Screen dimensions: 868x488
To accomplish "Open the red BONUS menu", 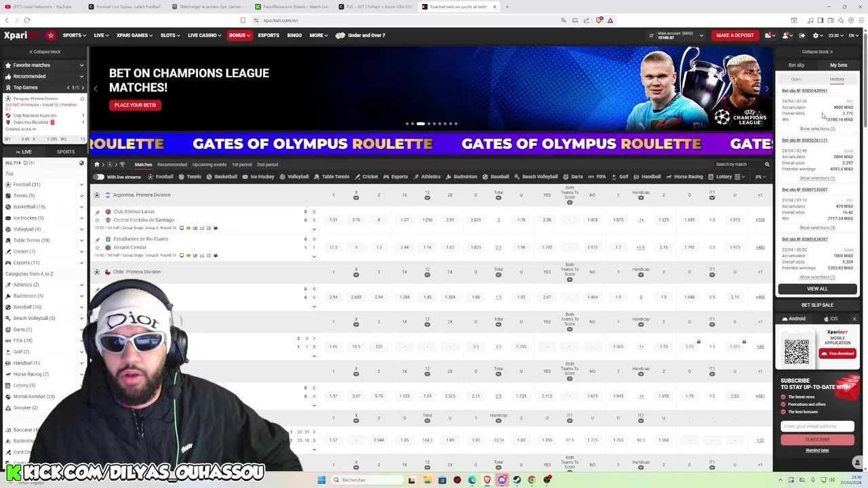I will tap(239, 35).
